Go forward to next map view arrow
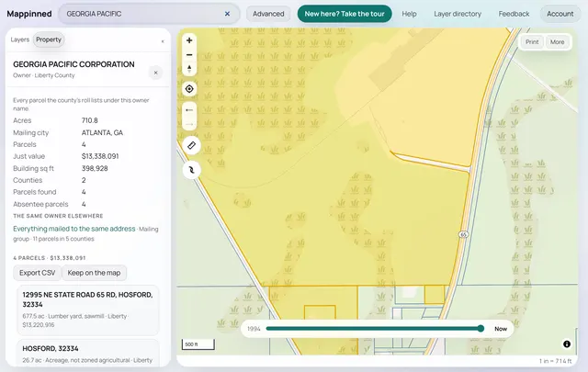 click(x=189, y=124)
